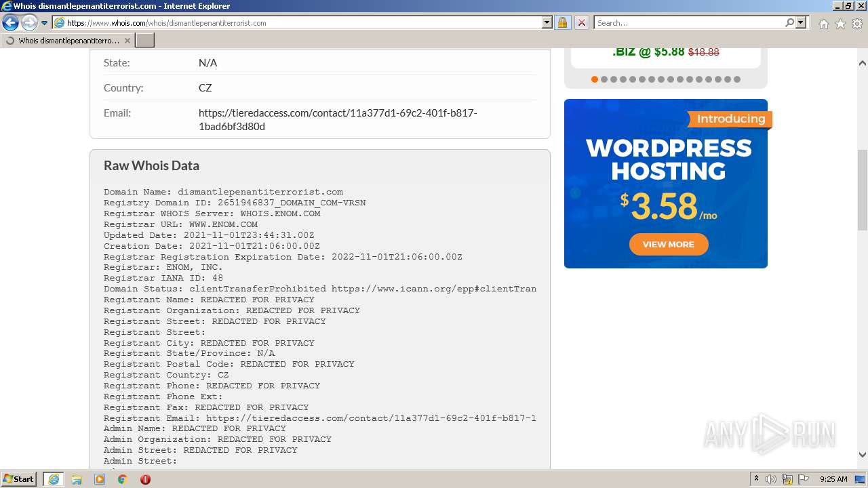The height and width of the screenshot is (488, 868).
Task: Open the Home page icon
Action: click(x=823, y=24)
